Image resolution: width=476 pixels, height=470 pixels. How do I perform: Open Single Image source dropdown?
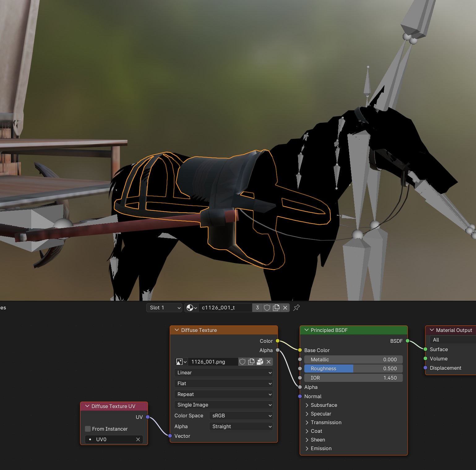224,405
